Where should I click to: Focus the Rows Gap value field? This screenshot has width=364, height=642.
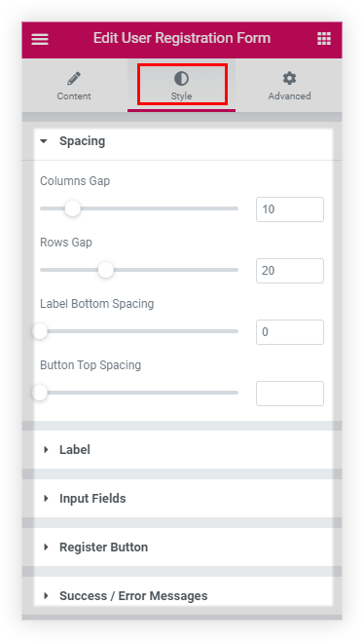pos(290,271)
